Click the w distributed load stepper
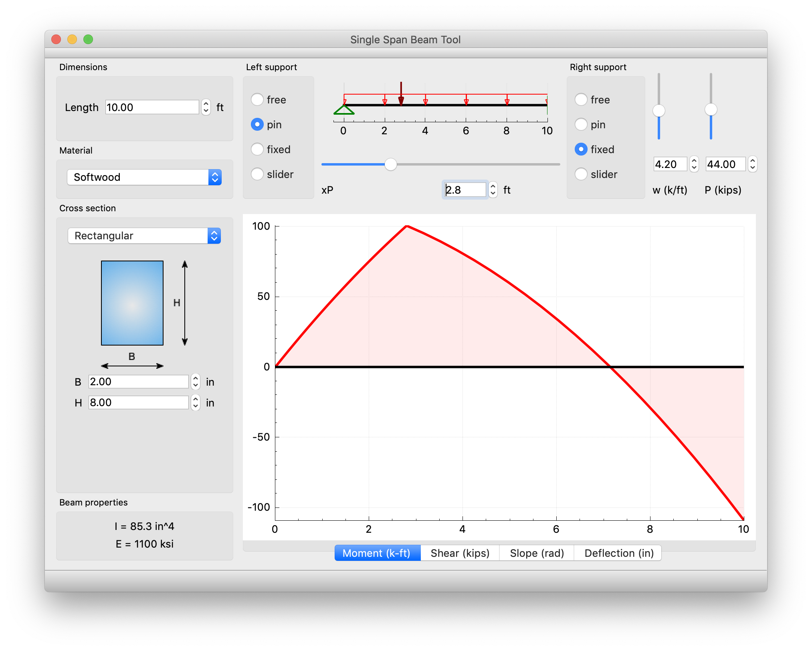 click(694, 164)
